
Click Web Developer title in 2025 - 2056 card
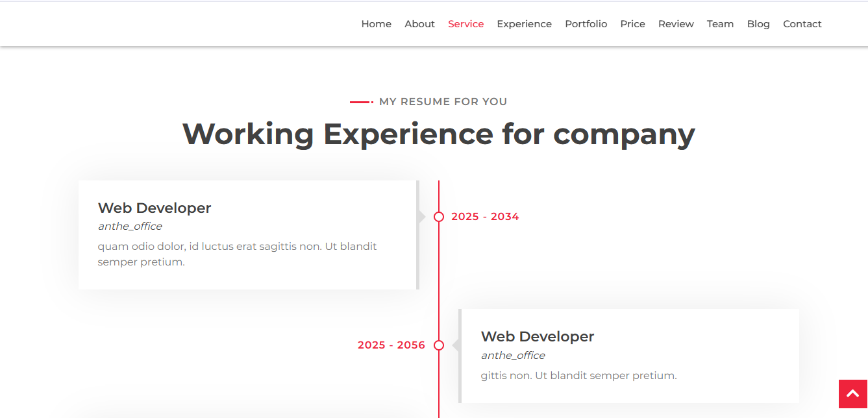click(x=537, y=337)
